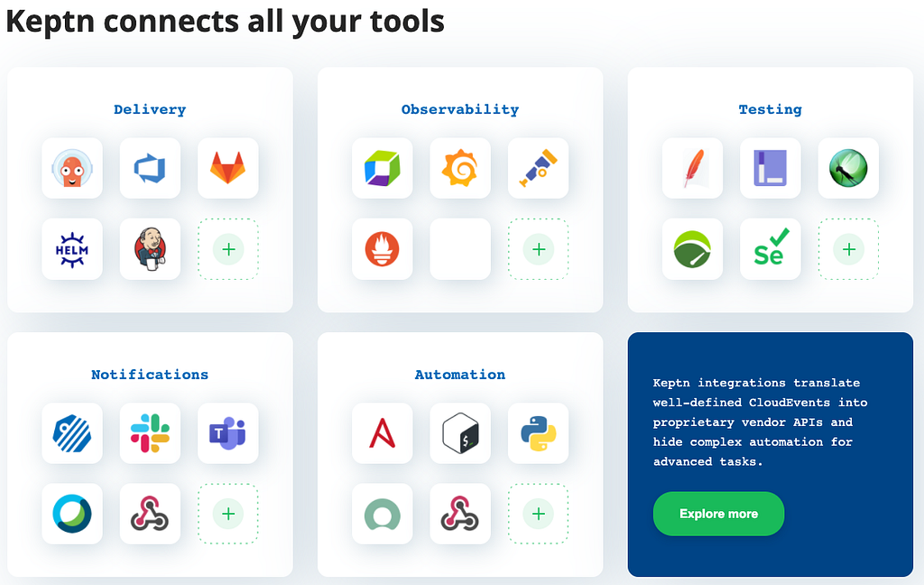Open the Argo CD integration icon
The image size is (924, 585).
72,168
